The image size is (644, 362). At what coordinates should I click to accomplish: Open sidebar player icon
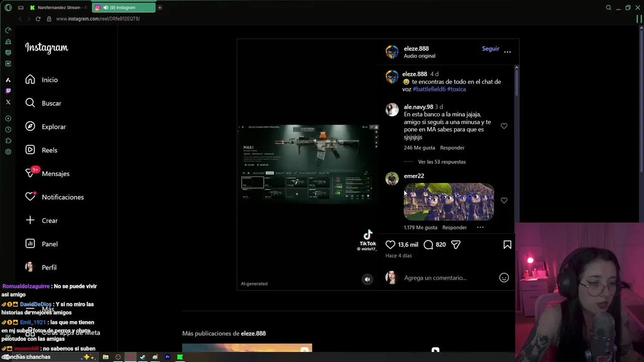click(x=8, y=119)
